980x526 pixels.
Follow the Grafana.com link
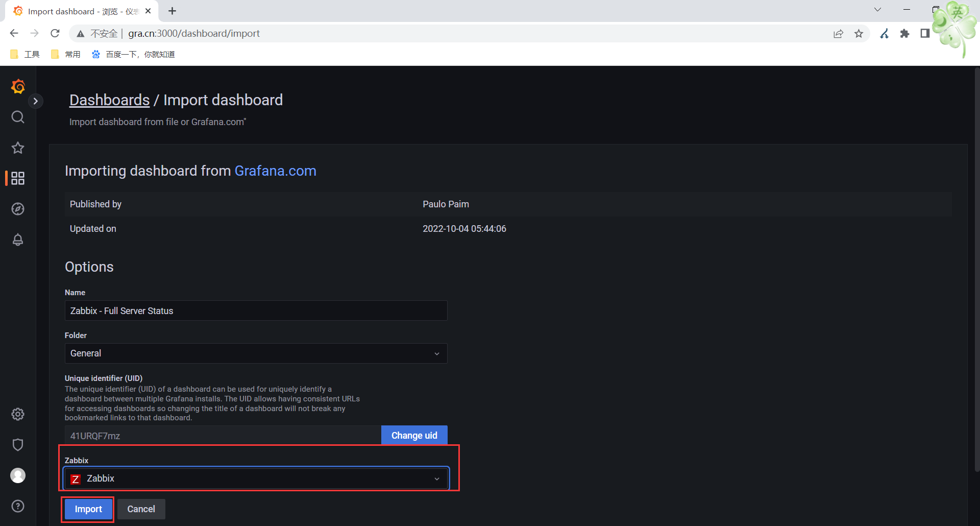[275, 171]
